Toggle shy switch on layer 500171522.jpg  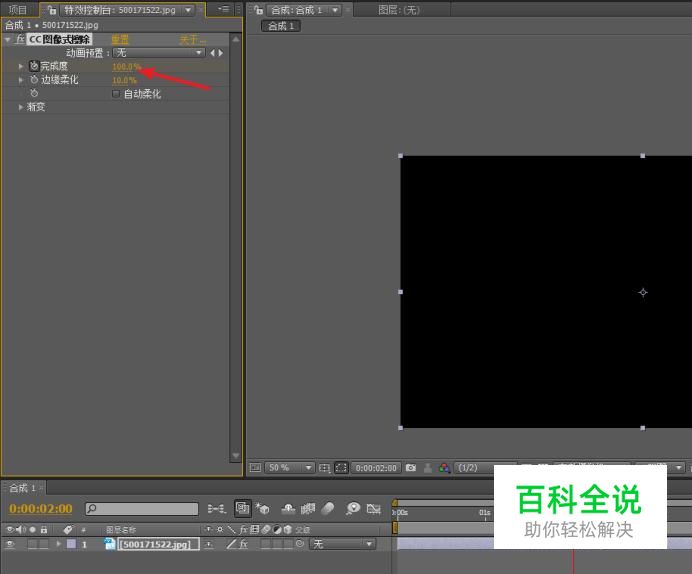point(209,544)
